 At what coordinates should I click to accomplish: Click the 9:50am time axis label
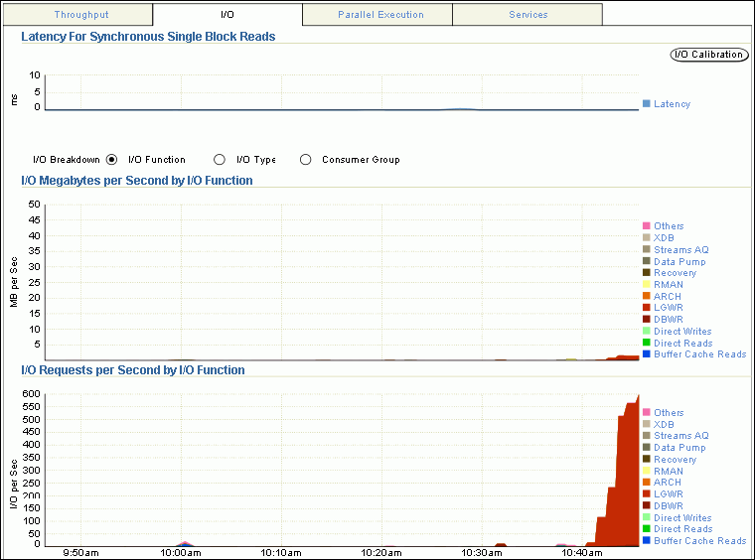(x=80, y=553)
